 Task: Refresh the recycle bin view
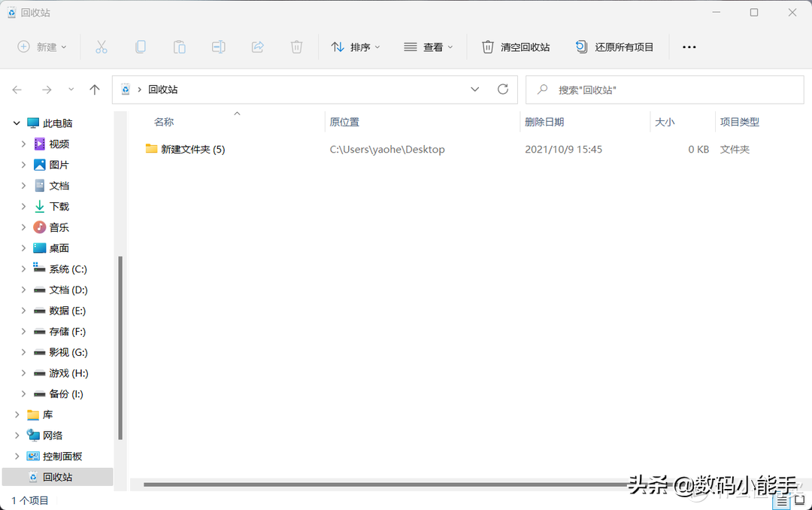(503, 90)
